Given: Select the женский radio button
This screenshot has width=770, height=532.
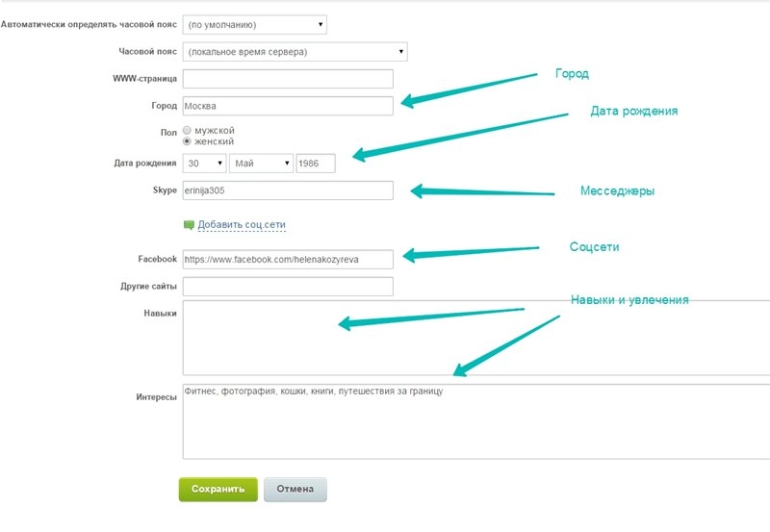Looking at the screenshot, I should click(188, 141).
